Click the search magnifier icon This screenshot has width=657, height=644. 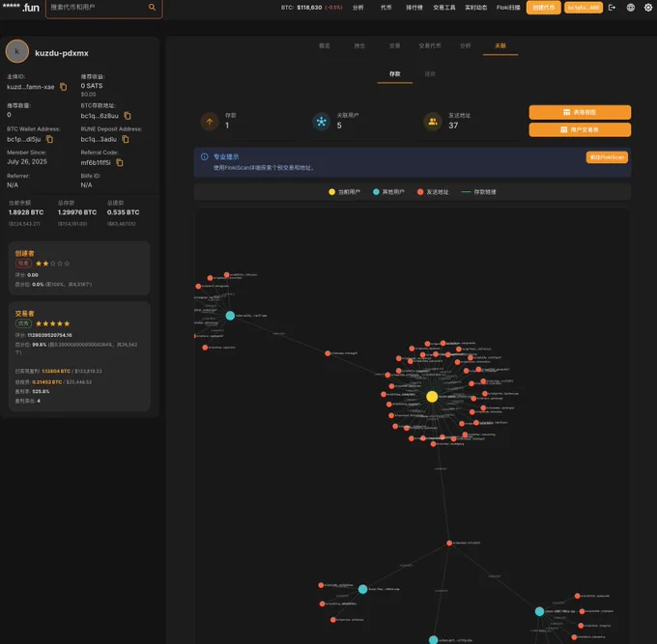[152, 7]
